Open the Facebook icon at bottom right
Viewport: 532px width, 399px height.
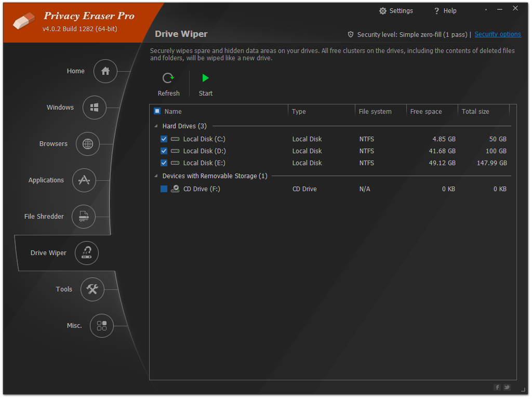click(497, 387)
